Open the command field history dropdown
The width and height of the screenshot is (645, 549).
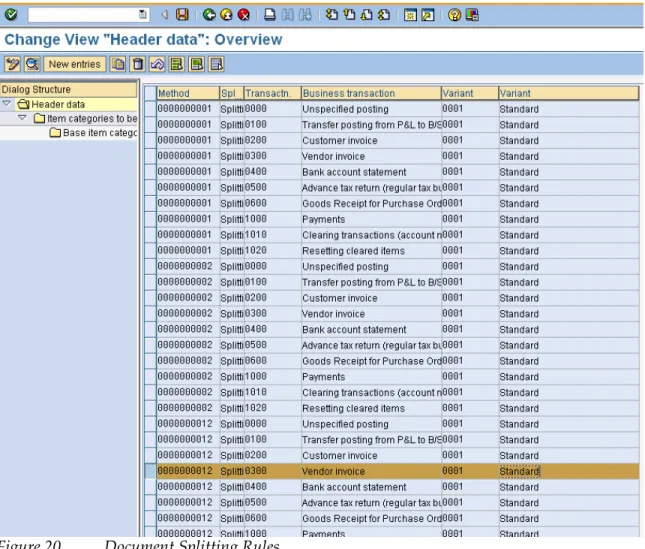pyautogui.click(x=142, y=15)
